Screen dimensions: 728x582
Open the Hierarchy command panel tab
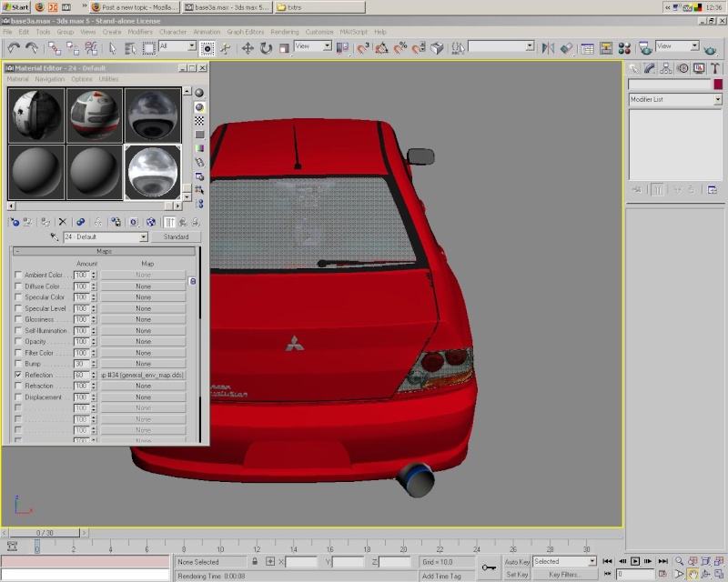click(x=666, y=69)
